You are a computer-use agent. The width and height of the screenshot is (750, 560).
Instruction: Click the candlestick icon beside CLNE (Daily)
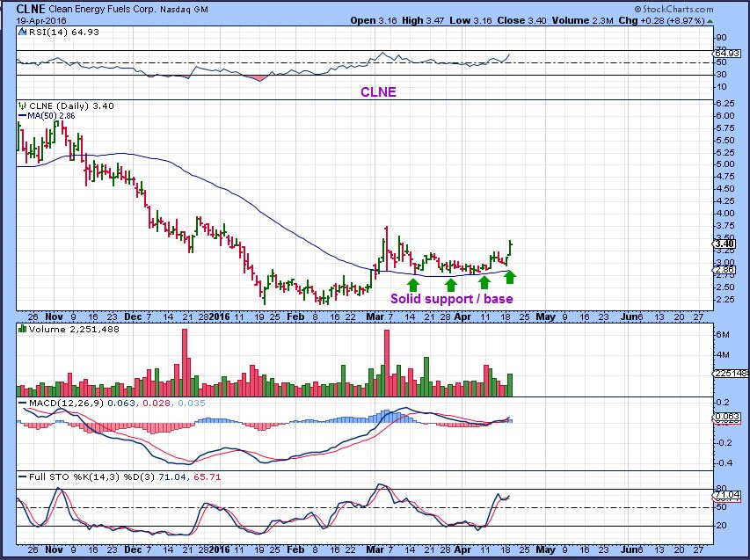pyautogui.click(x=22, y=105)
